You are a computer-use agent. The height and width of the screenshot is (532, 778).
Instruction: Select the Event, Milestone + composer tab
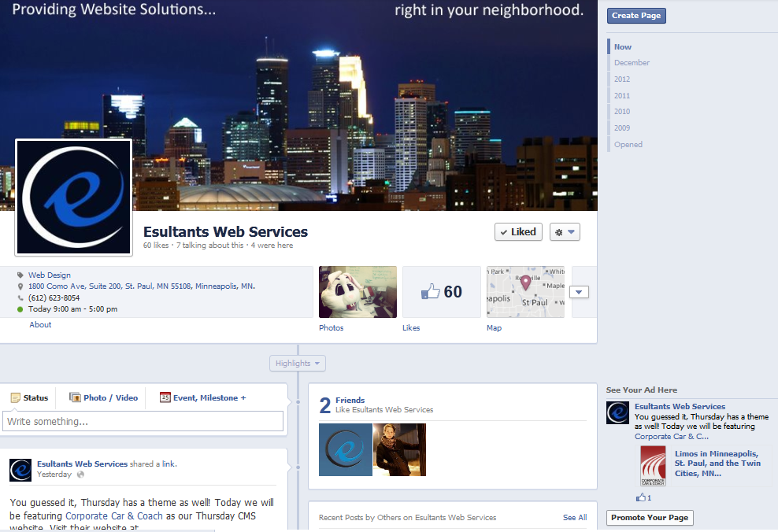click(x=203, y=397)
